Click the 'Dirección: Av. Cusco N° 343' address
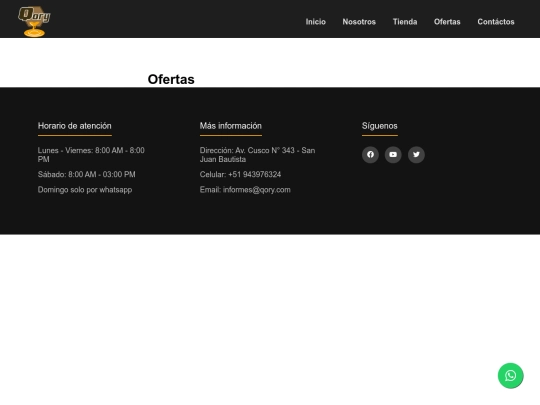This screenshot has height=405, width=540. [257, 155]
